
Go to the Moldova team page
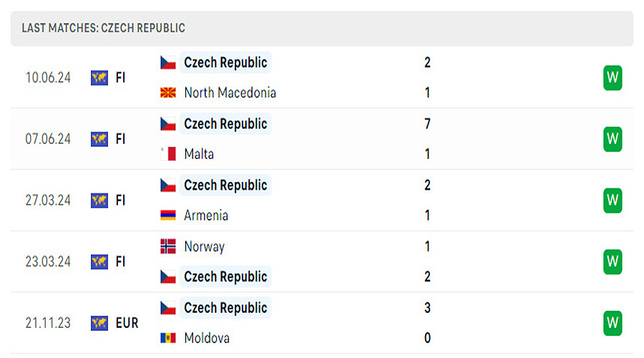pos(207,338)
